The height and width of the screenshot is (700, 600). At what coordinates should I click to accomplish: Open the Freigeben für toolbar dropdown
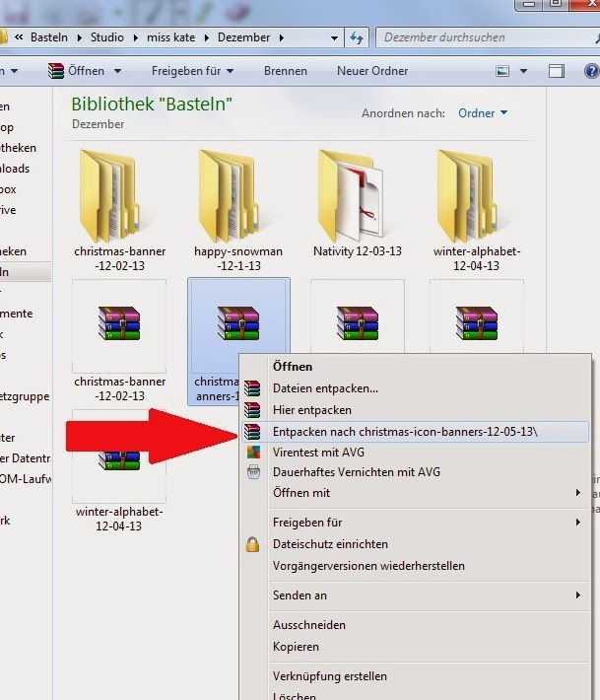[192, 71]
